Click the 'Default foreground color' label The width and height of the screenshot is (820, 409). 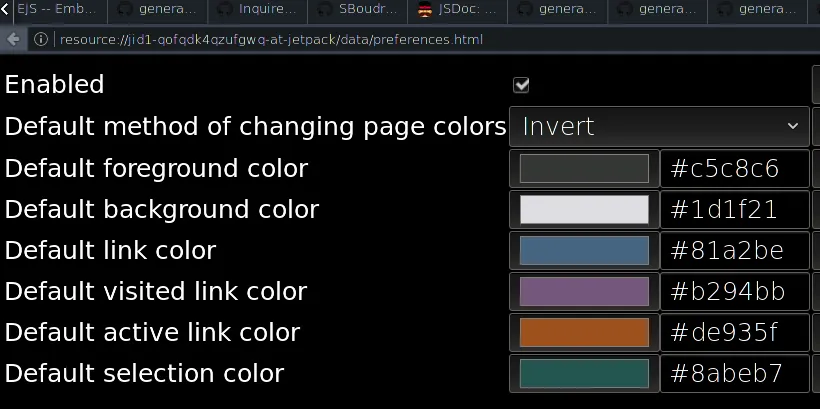tap(156, 169)
